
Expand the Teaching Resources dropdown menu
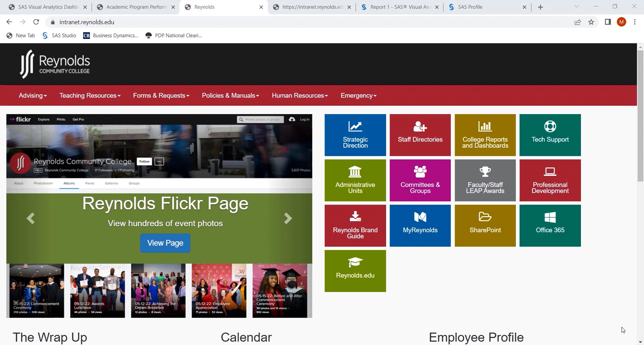pyautogui.click(x=90, y=96)
